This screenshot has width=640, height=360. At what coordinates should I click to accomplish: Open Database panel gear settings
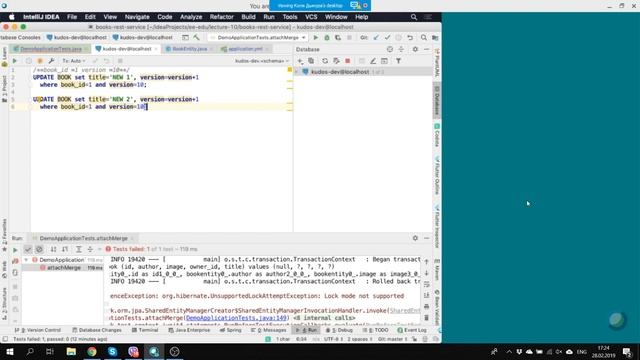coord(415,49)
